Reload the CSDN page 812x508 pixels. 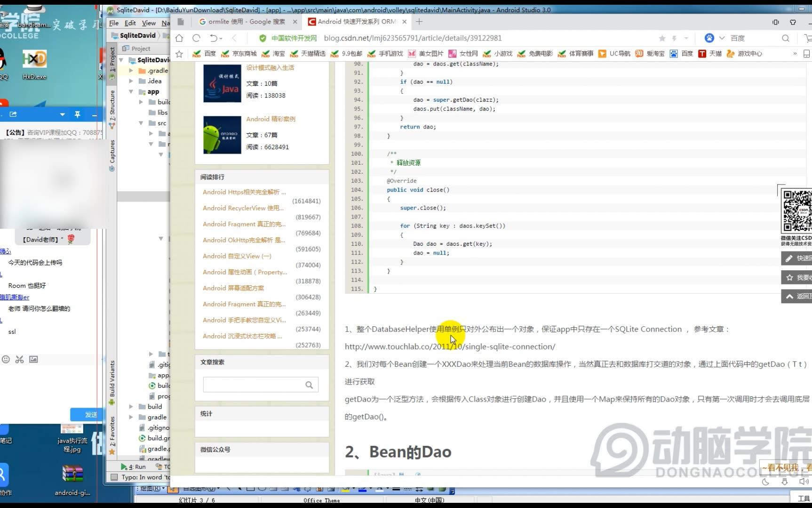(197, 38)
